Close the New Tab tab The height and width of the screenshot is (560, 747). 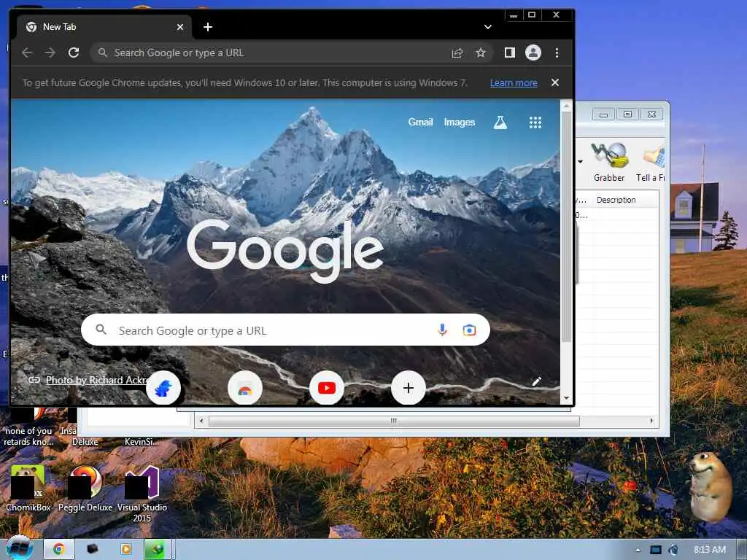[x=180, y=27]
